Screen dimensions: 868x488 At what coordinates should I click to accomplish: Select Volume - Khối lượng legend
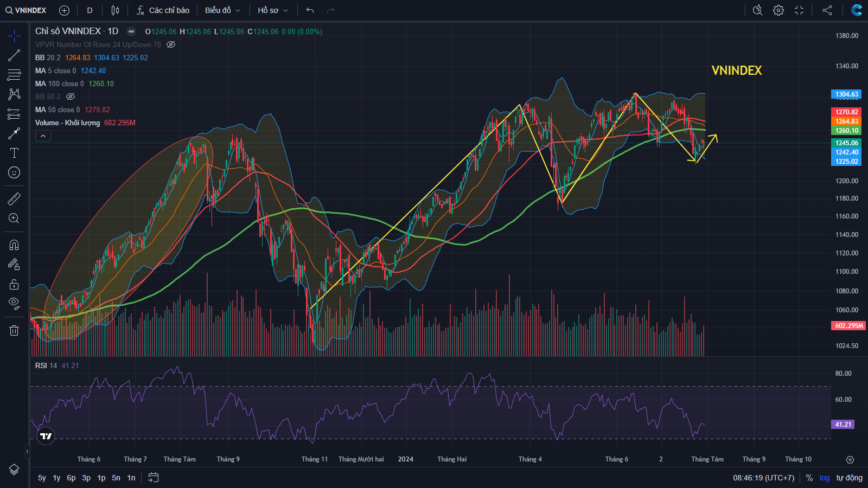click(67, 123)
